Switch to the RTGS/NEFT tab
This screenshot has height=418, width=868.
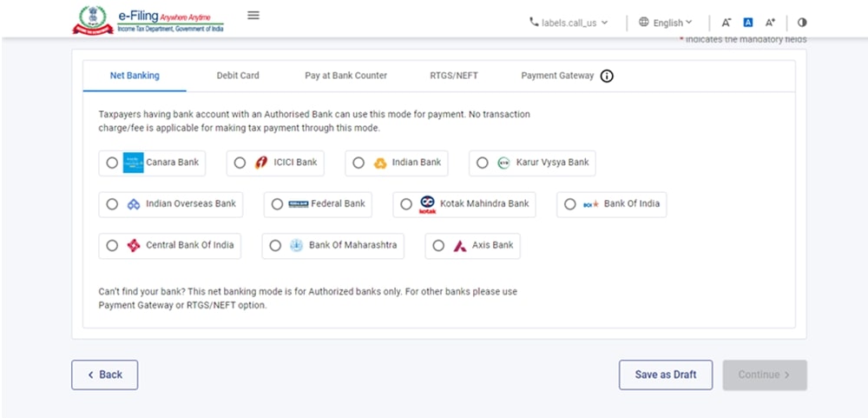point(453,76)
